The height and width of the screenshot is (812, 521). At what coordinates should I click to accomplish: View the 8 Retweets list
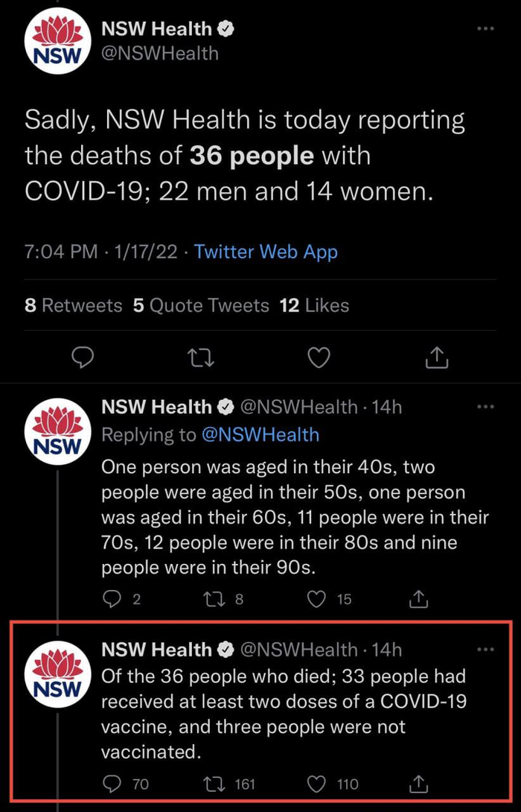[73, 305]
